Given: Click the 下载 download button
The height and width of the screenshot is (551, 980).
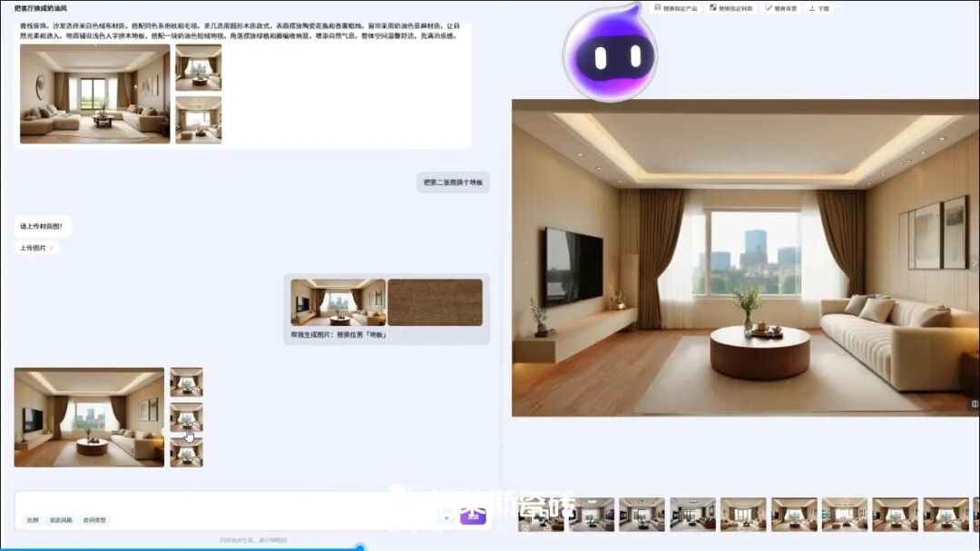Looking at the screenshot, I should (820, 8).
